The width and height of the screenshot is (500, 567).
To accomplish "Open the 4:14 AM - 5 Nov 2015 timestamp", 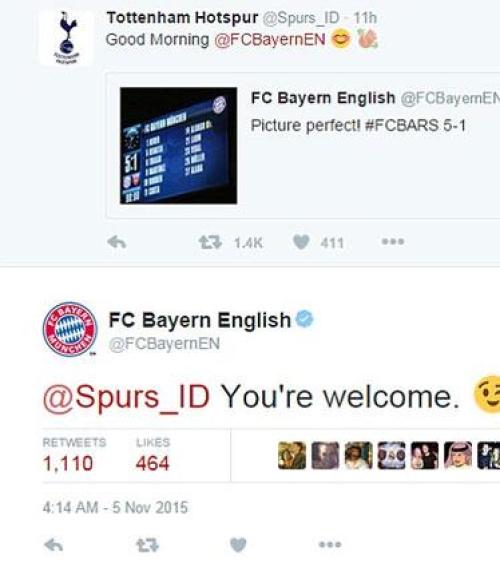I will [115, 508].
